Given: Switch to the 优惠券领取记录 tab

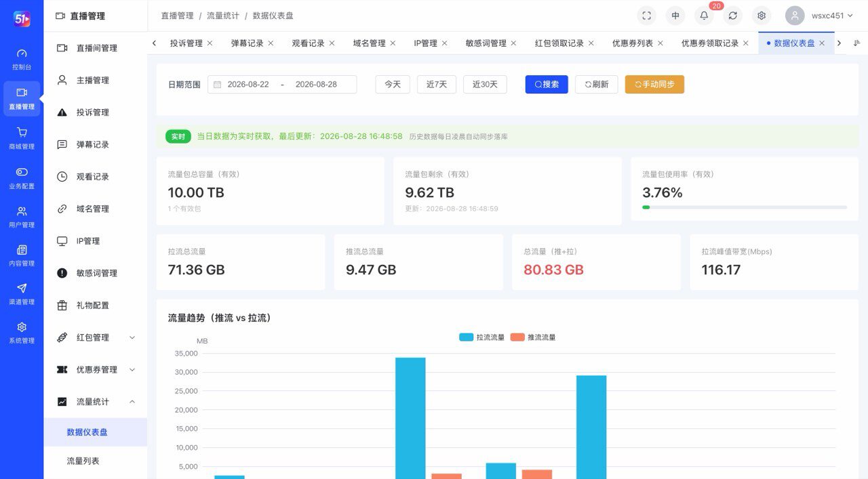Looking at the screenshot, I should click(710, 43).
